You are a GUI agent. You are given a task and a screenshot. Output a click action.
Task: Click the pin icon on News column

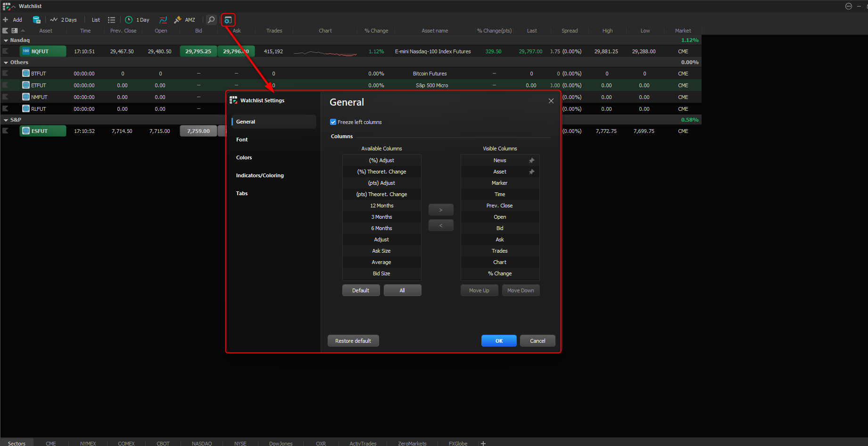tap(532, 160)
